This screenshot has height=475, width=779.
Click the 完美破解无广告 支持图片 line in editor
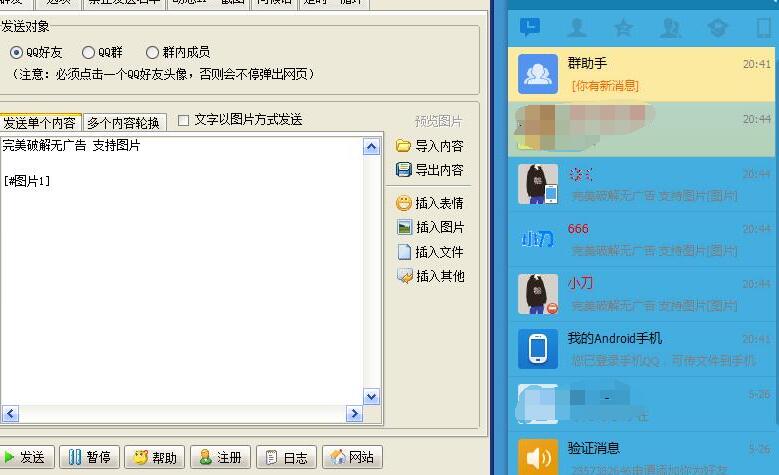click(x=72, y=145)
